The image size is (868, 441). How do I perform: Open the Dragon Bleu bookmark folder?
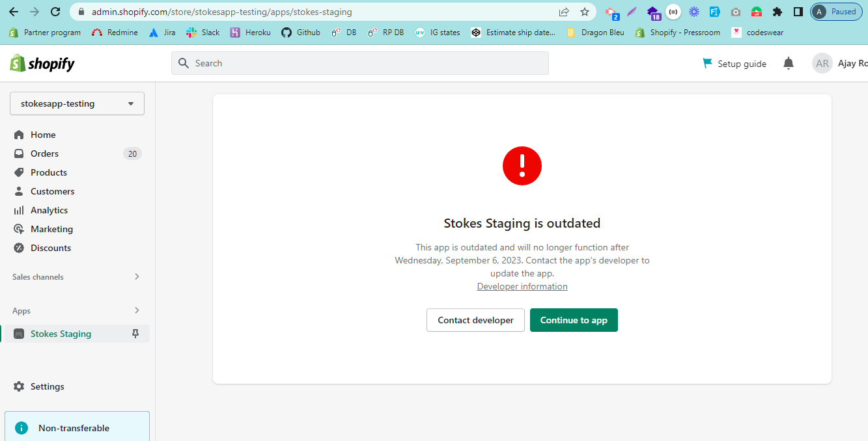point(596,33)
